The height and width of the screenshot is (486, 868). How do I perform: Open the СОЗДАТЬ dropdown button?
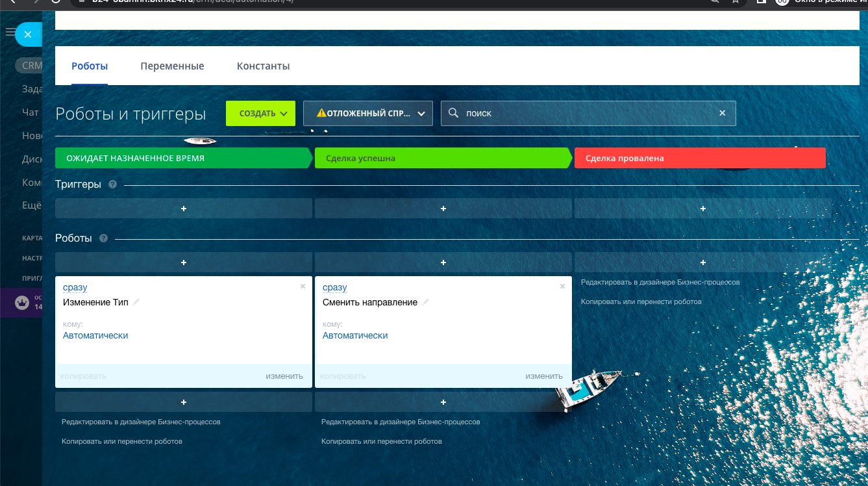coord(260,113)
